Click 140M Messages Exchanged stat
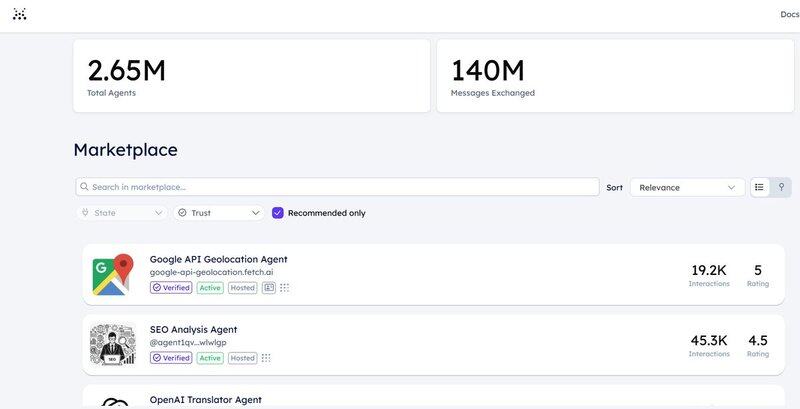This screenshot has height=409, width=800. (615, 75)
